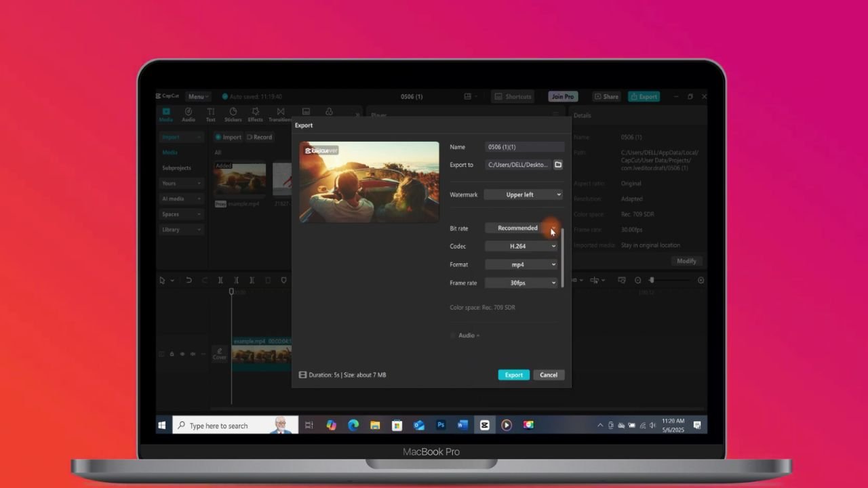Image resolution: width=868 pixels, height=488 pixels.
Task: Open the Menu at the top left
Action: click(x=197, y=96)
